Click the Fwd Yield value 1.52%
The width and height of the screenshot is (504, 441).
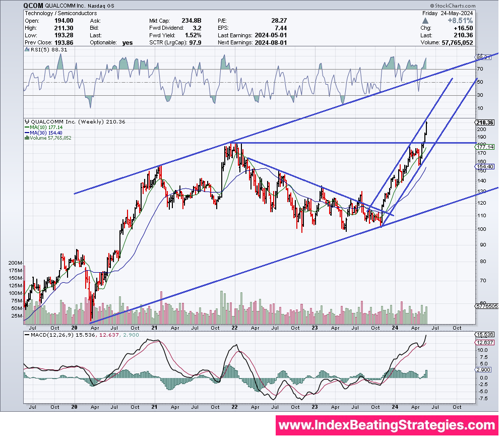pos(193,35)
